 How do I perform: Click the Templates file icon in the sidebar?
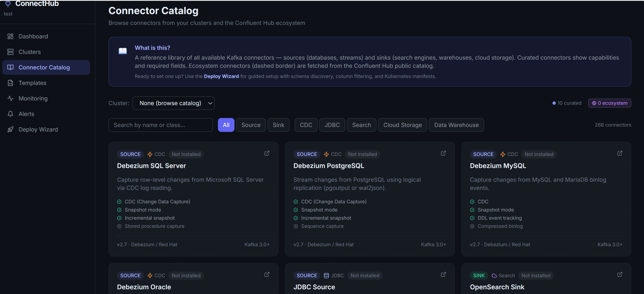point(10,83)
